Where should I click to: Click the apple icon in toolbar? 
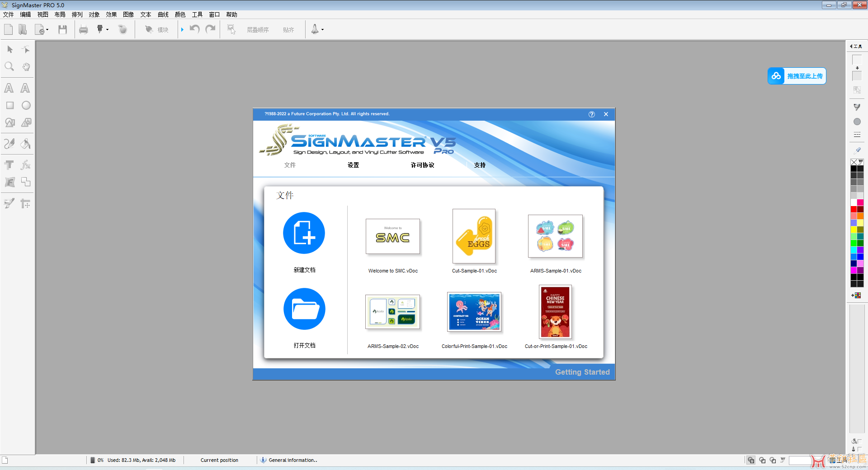point(123,30)
